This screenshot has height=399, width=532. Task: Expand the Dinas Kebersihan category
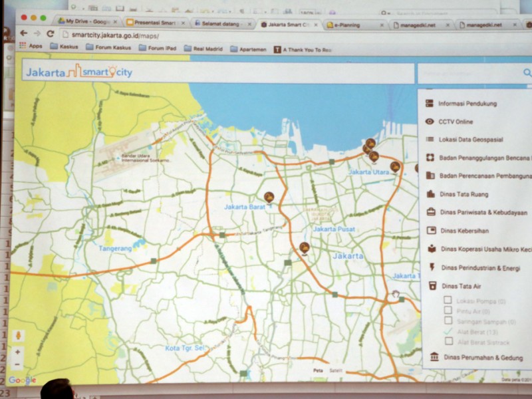point(464,231)
